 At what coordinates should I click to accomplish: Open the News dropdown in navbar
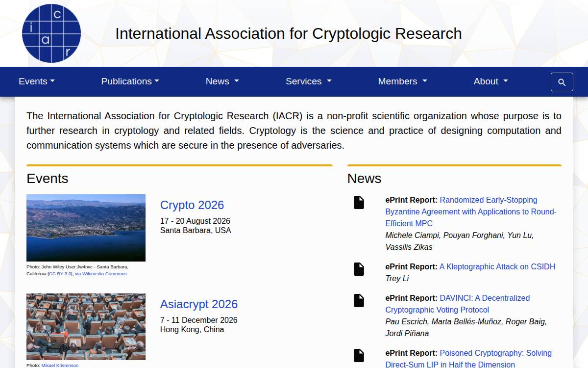click(x=222, y=81)
